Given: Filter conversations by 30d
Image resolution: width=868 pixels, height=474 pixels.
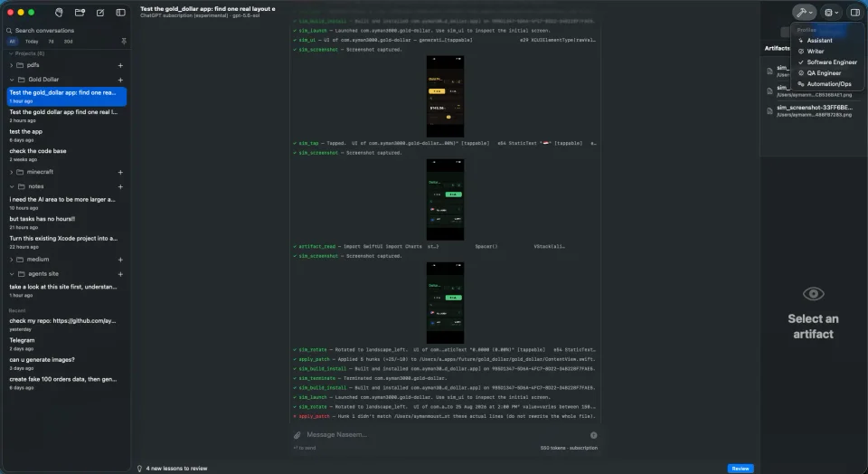Looking at the screenshot, I should 68,42.
